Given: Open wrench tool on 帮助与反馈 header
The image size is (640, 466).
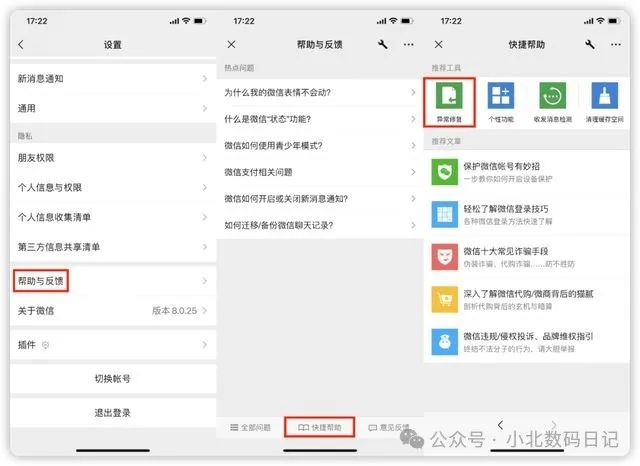Looking at the screenshot, I should tap(382, 44).
